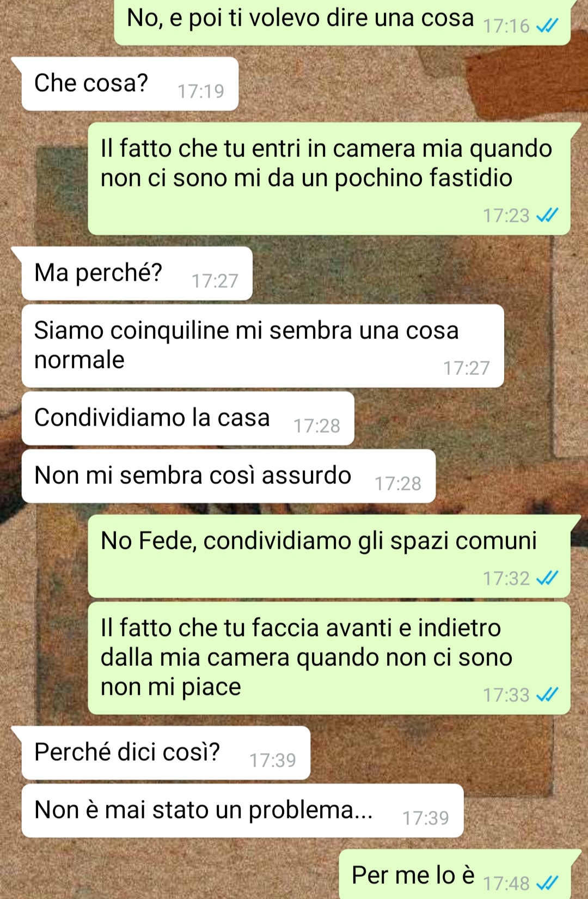Select 'Condividiamo la casa' message bubble

tap(188, 418)
